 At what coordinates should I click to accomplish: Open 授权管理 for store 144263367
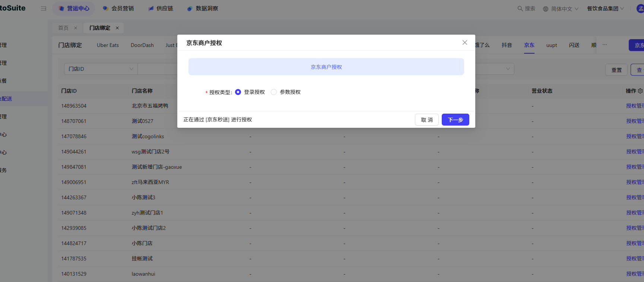635,197
